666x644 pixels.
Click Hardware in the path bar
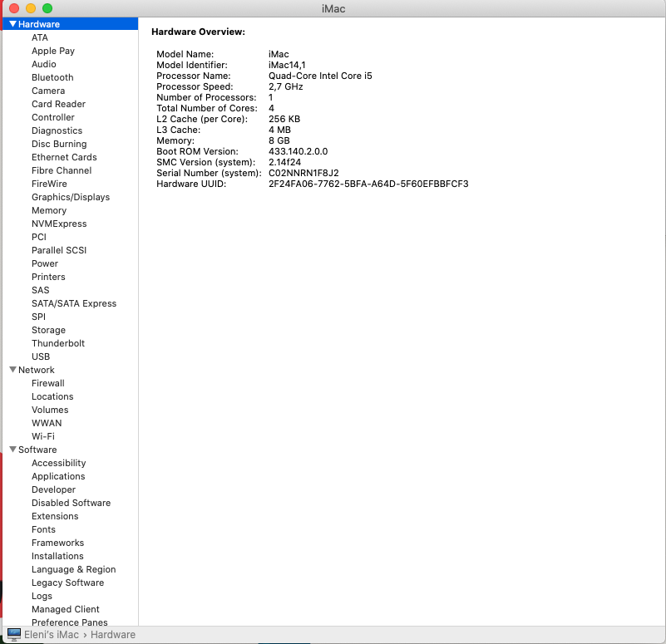113,635
